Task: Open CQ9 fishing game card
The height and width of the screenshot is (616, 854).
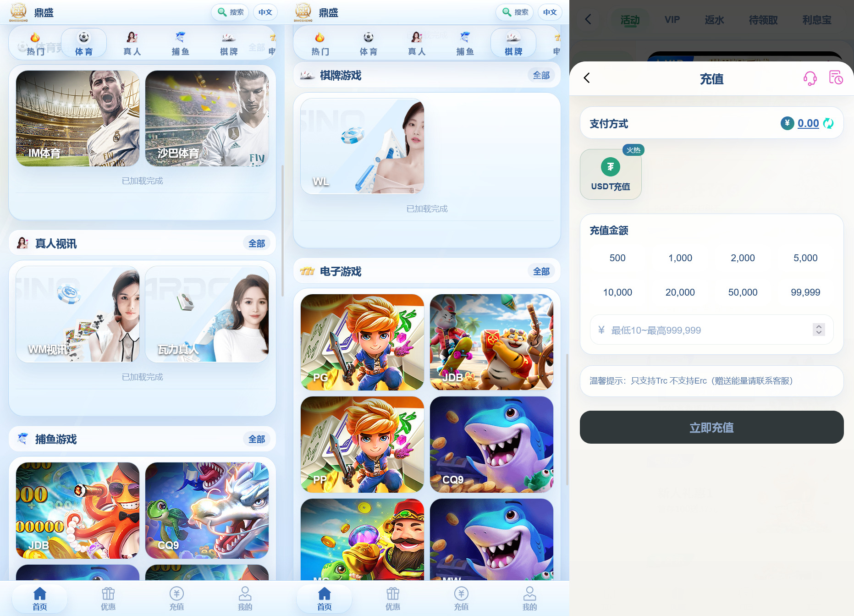Action: 207,510
